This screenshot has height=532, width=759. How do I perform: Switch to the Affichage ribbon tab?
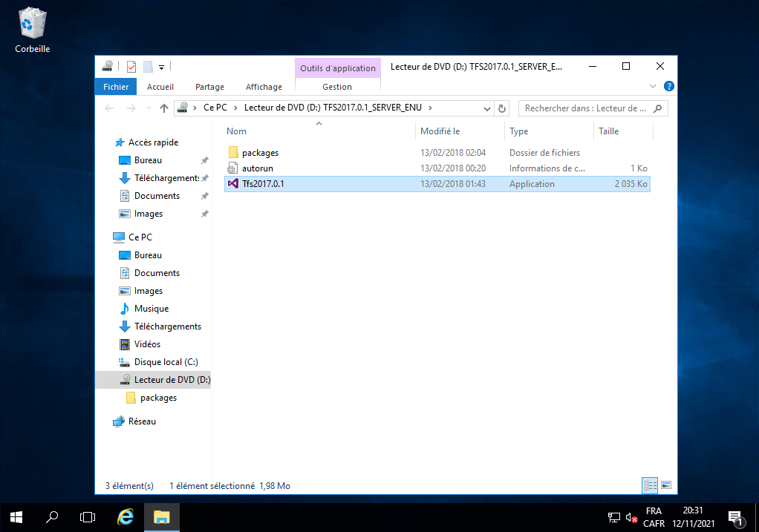264,87
